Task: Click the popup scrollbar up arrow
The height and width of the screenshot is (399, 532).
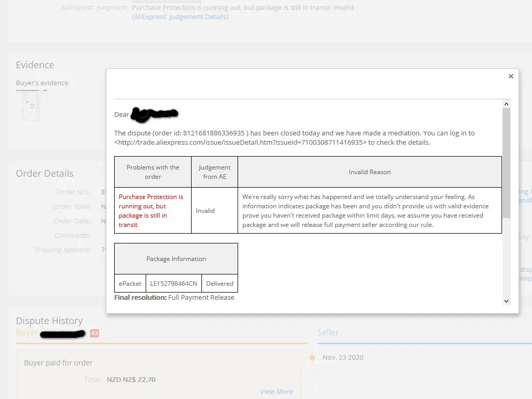Action: pos(506,104)
